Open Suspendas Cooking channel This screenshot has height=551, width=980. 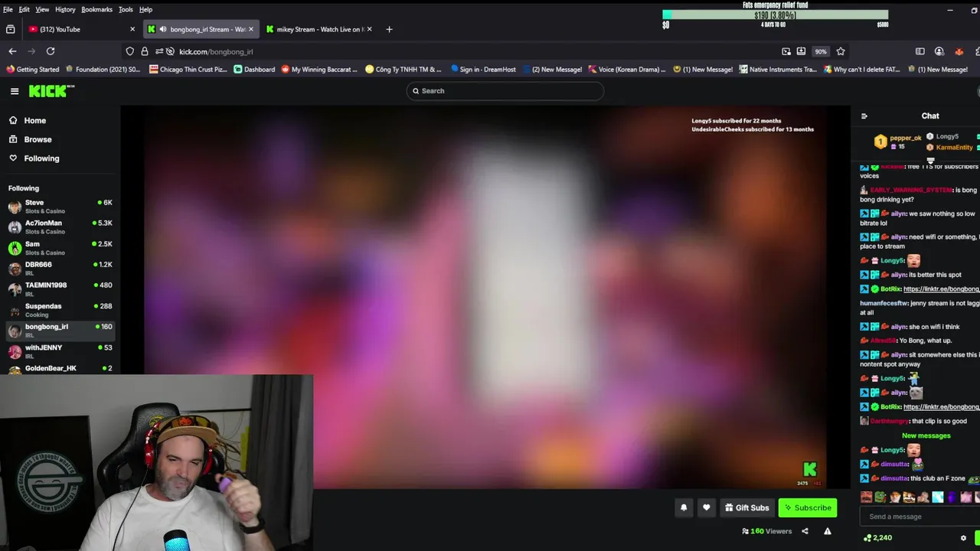coord(60,310)
